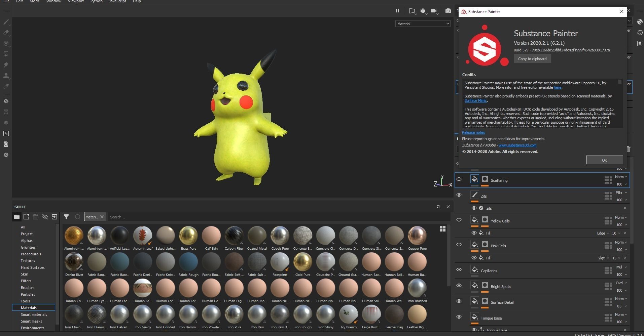Open the camera selection icon
The width and height of the screenshot is (644, 336).
tap(434, 11)
